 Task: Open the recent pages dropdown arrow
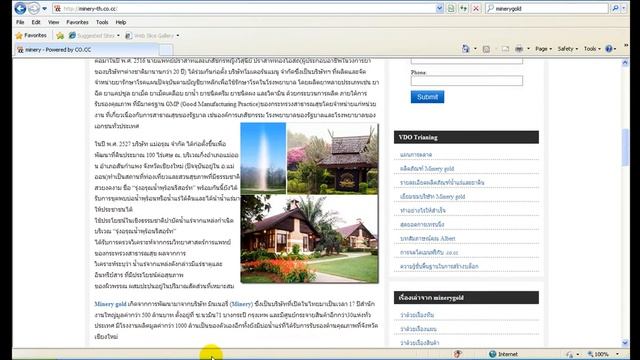click(44, 9)
